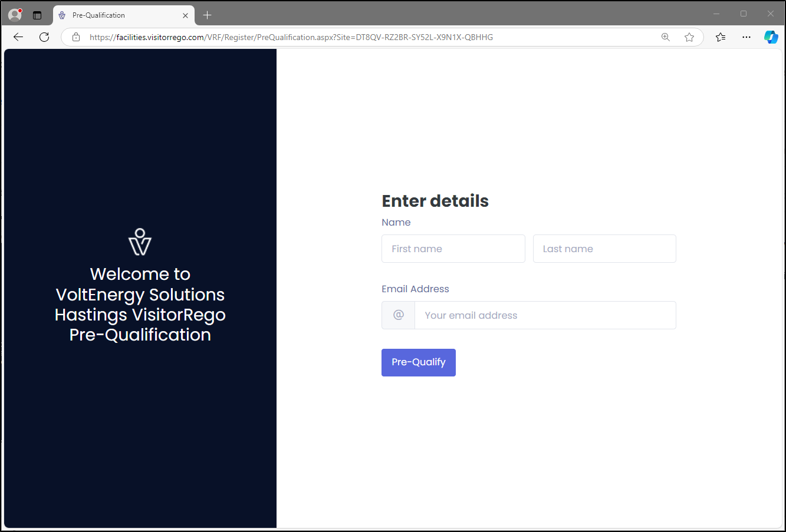Reload the page with refresh icon
Viewport: 786px width, 532px height.
[x=44, y=37]
